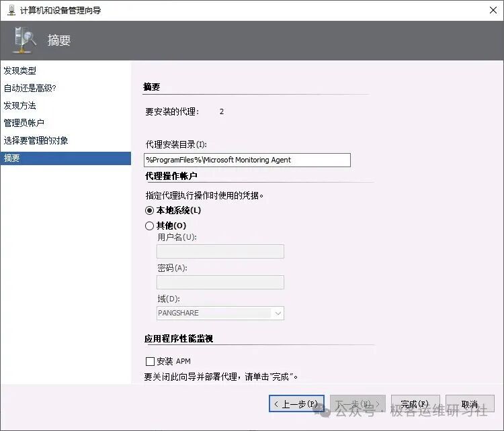
Task: Go to the 选择要管理的对象 step
Action: coord(36,140)
